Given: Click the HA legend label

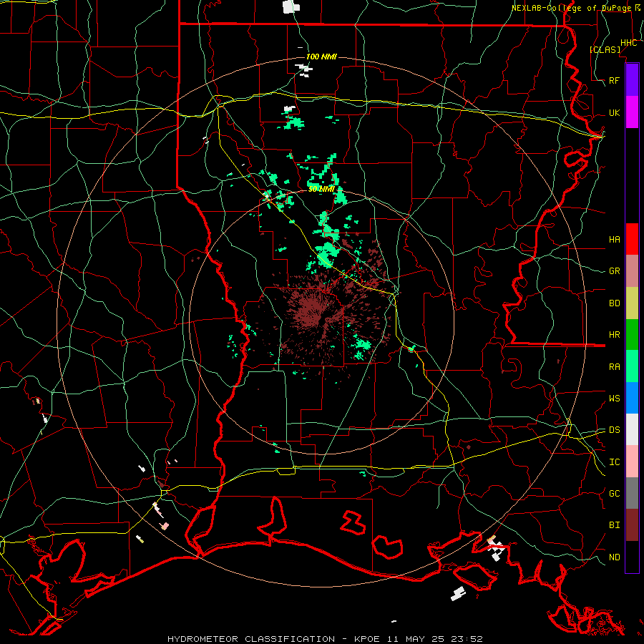Looking at the screenshot, I should (x=614, y=239).
